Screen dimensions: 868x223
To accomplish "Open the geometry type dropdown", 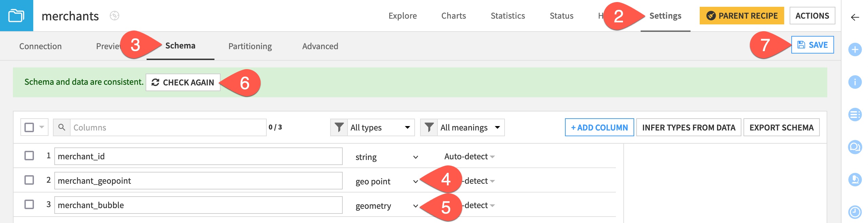I will (x=386, y=206).
